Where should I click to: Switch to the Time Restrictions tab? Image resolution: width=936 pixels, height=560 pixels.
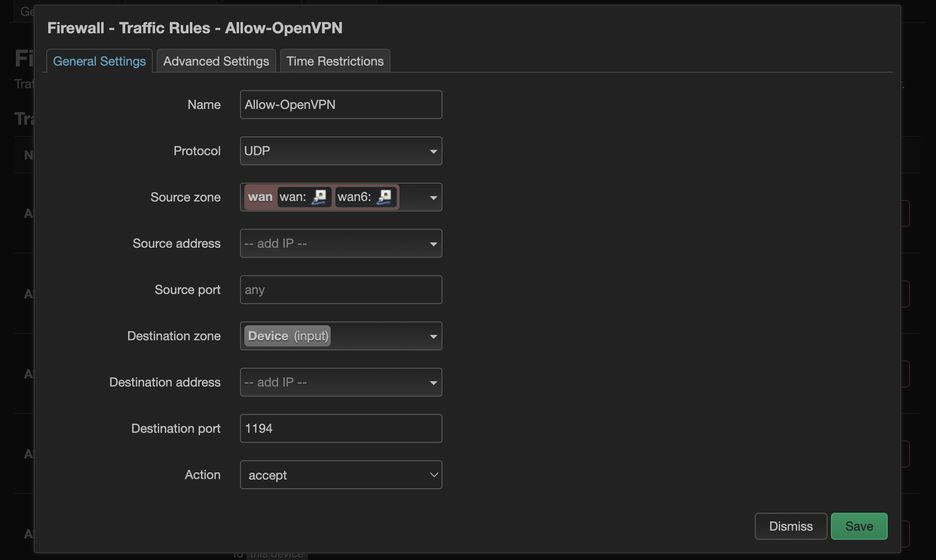pos(335,61)
